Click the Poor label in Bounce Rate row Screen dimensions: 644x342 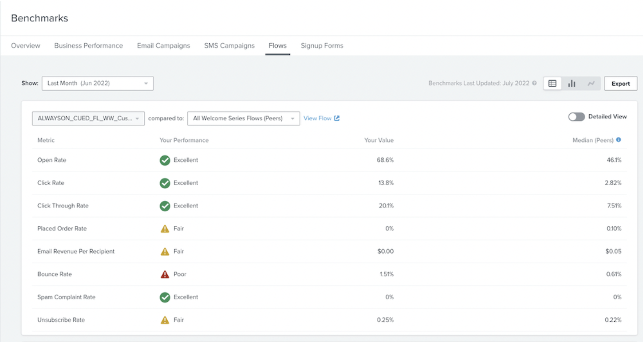click(x=180, y=274)
